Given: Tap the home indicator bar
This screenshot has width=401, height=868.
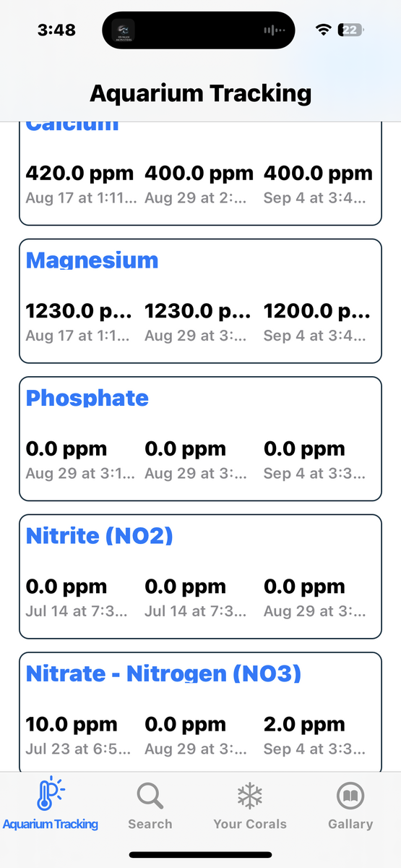Looking at the screenshot, I should click(200, 855).
